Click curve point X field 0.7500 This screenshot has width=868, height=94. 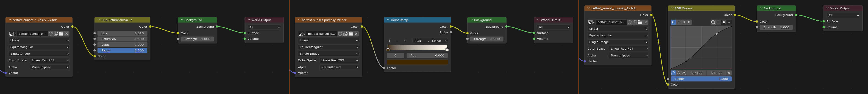point(697,73)
